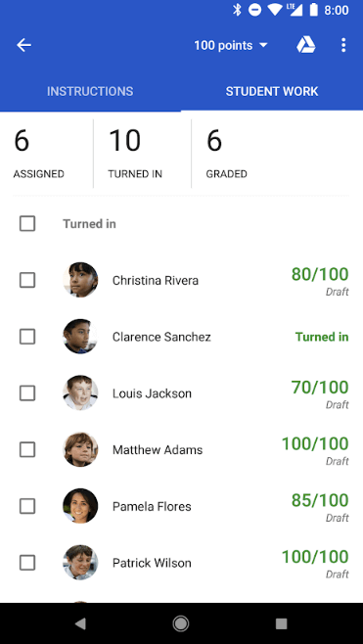Tap Pamela Flores's avatar photo
The image size is (363, 644).
pyautogui.click(x=80, y=506)
